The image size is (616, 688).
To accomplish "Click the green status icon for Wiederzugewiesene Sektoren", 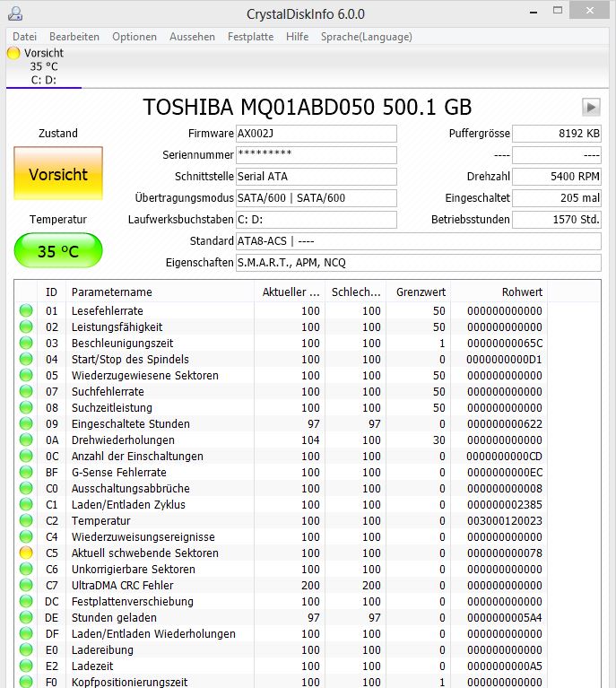I will (26, 375).
